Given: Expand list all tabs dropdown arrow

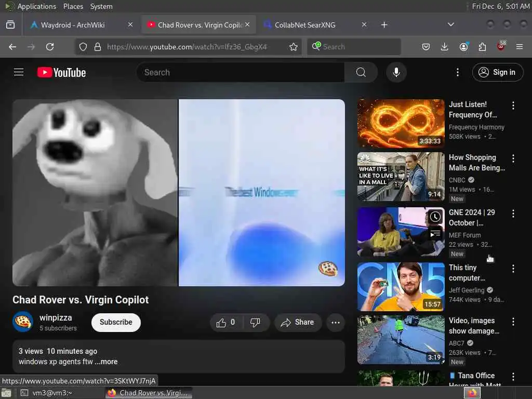Looking at the screenshot, I should click(x=450, y=25).
